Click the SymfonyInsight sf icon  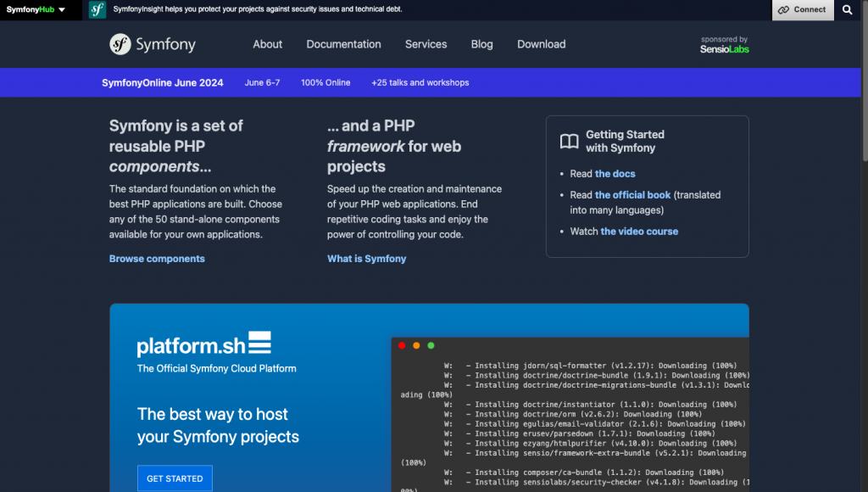[x=97, y=9]
